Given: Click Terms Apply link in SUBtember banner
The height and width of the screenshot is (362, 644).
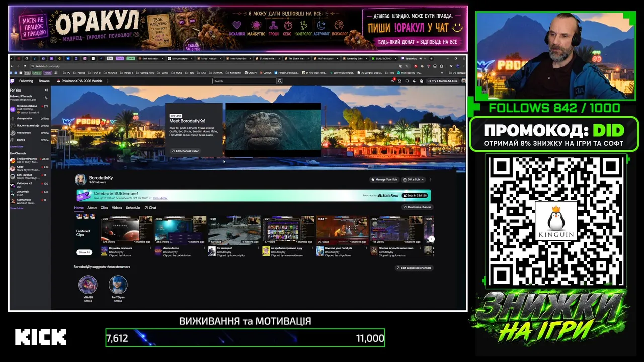Looking at the screenshot, I should (x=160, y=198).
